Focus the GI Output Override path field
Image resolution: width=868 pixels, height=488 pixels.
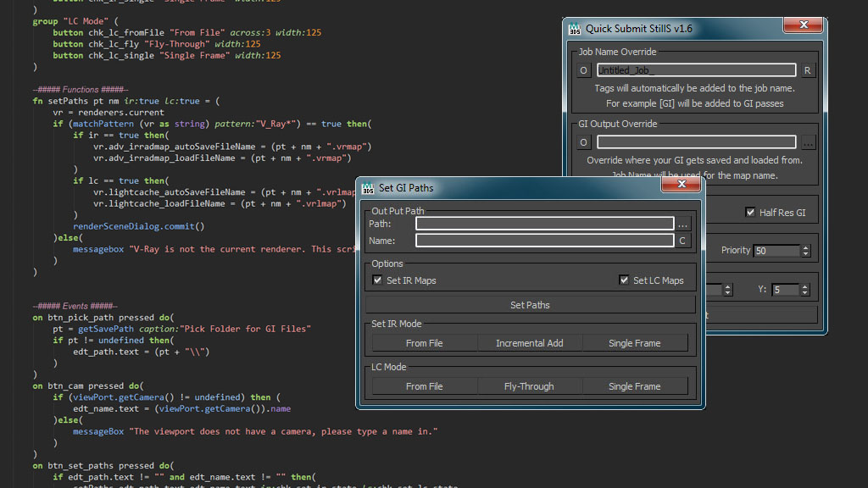[x=697, y=142]
